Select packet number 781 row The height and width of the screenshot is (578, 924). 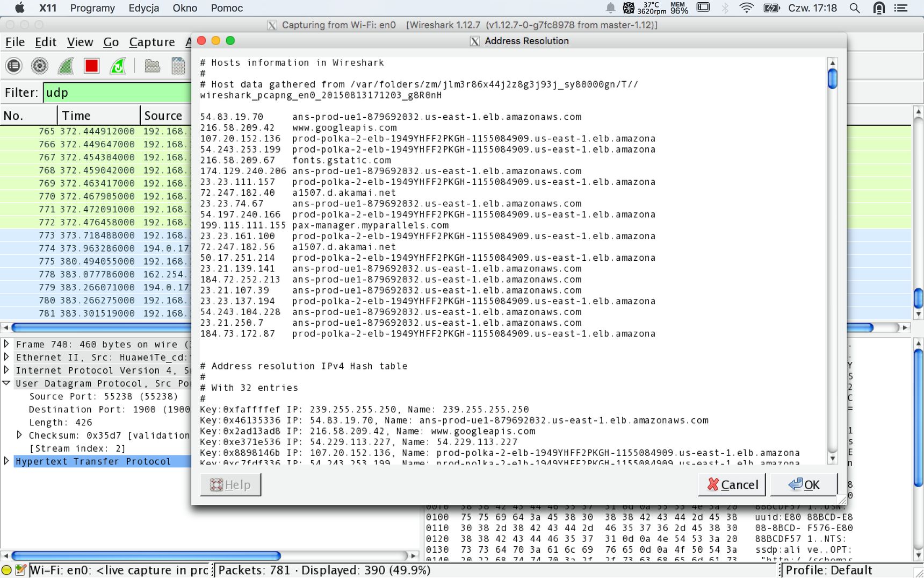96,313
